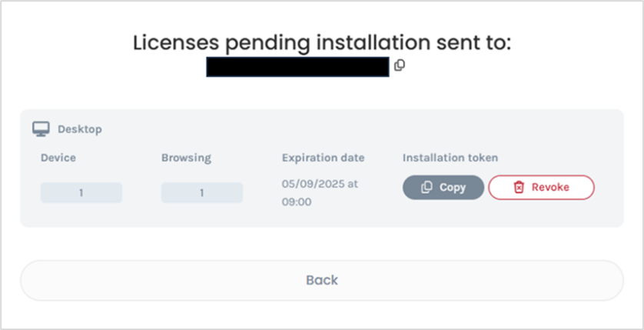Select the Browsing count field showing 1

[201, 193]
